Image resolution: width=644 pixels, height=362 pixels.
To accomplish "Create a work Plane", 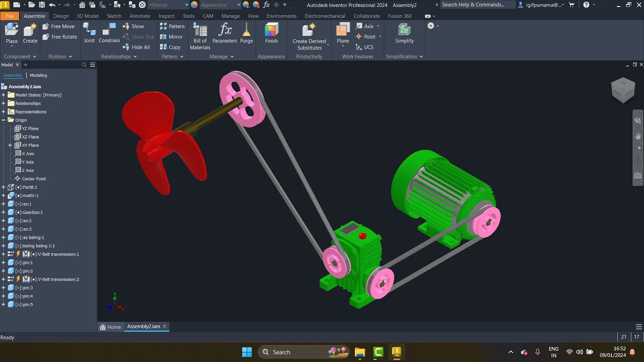I will point(343,33).
